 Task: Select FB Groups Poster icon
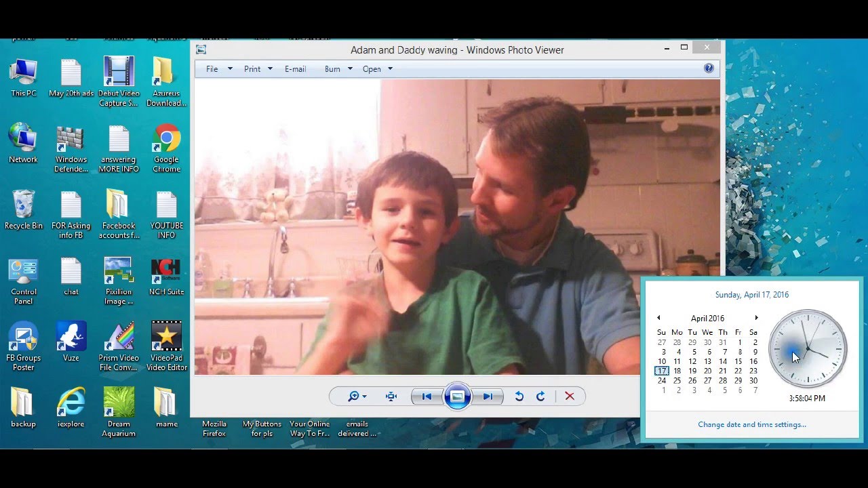tap(24, 346)
